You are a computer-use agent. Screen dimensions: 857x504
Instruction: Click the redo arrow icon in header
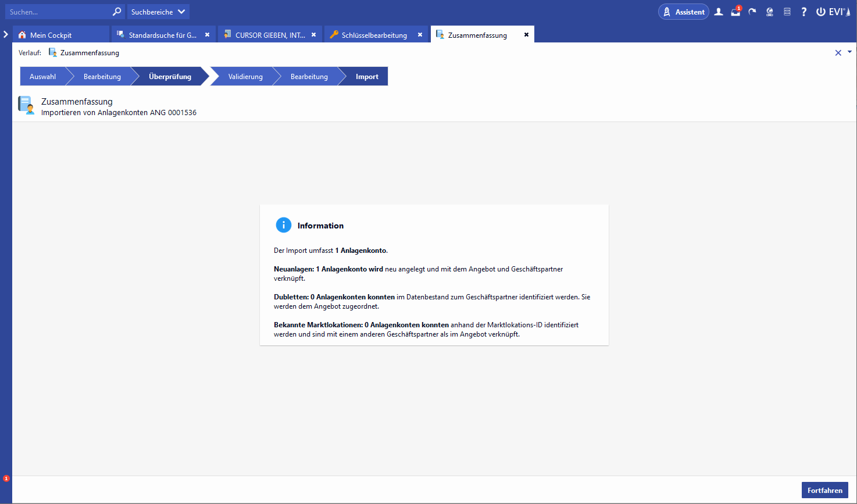[x=752, y=12]
